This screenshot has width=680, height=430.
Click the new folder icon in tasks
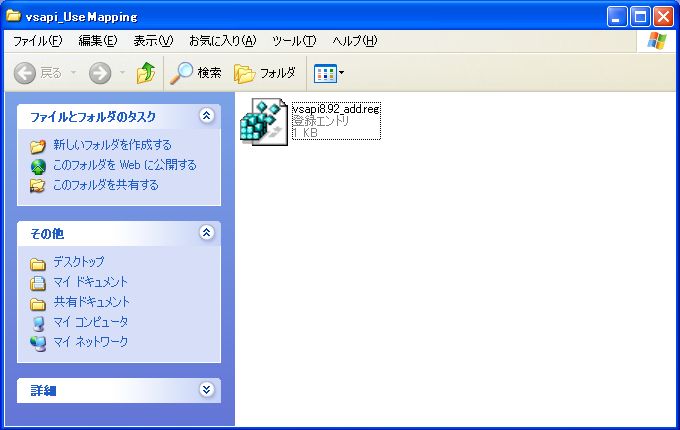38,147
